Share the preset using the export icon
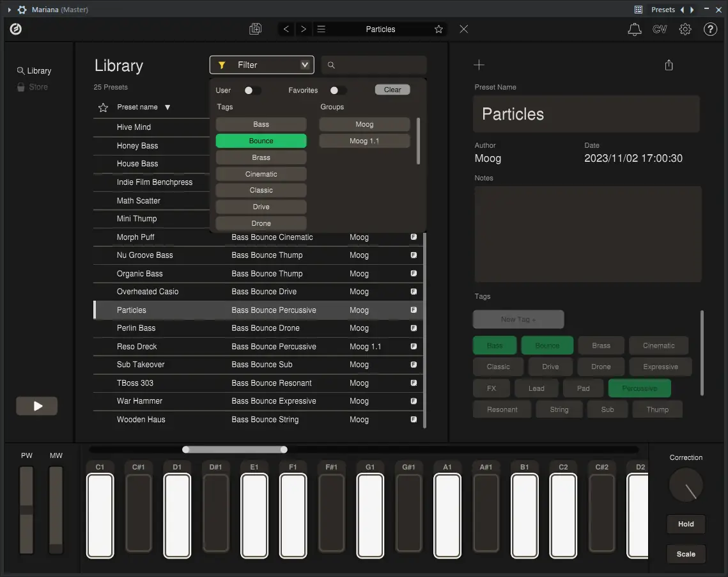This screenshot has height=577, width=728. (x=669, y=65)
